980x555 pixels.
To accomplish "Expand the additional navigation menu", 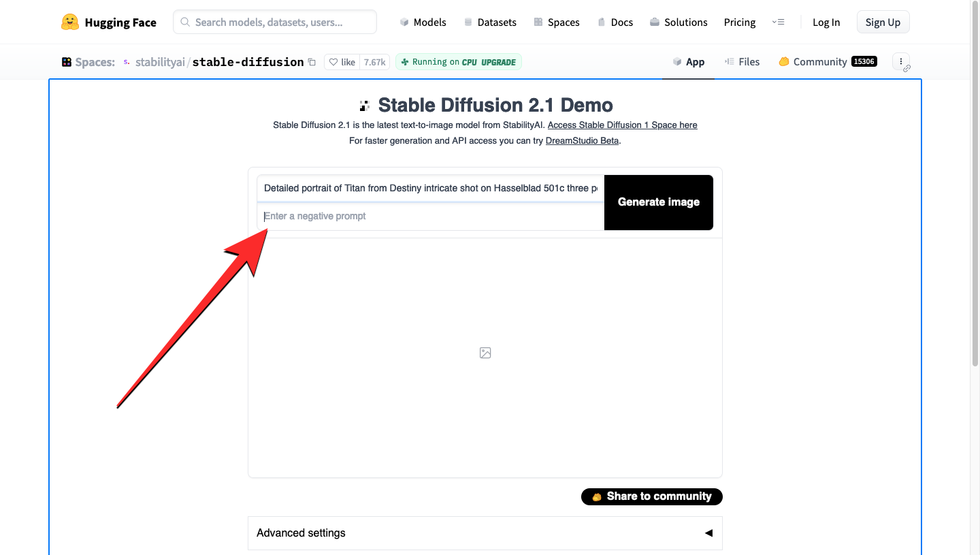I will click(x=779, y=22).
